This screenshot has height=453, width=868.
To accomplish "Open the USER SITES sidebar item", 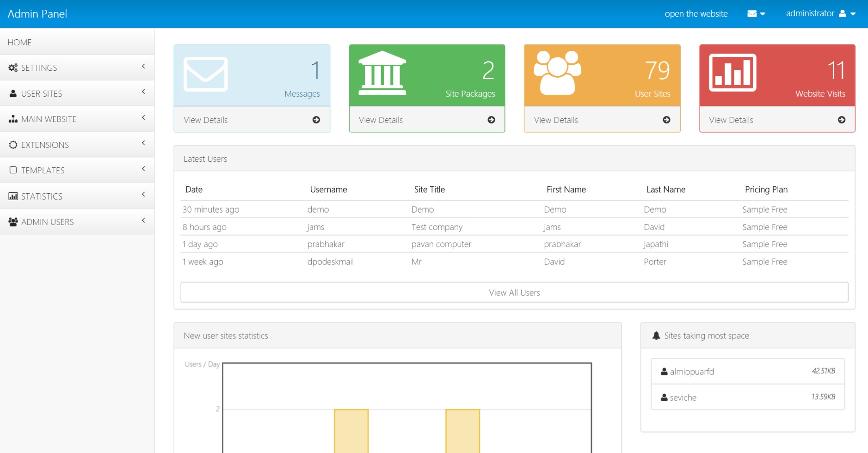I will tap(77, 93).
